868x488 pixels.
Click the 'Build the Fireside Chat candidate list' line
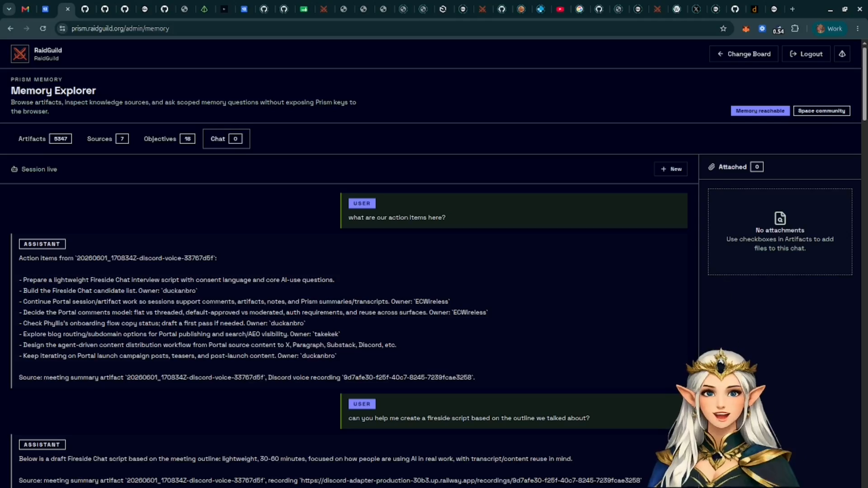click(108, 291)
